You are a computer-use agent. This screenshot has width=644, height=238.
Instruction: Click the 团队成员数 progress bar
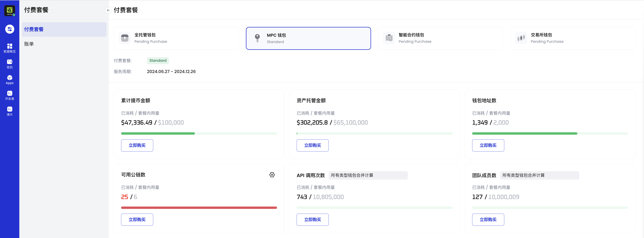click(550, 208)
